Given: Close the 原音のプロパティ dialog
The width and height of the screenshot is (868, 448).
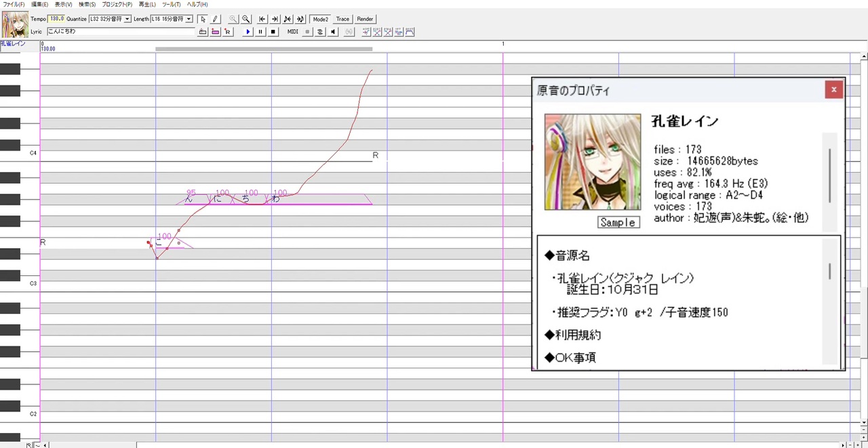Looking at the screenshot, I should [x=833, y=89].
